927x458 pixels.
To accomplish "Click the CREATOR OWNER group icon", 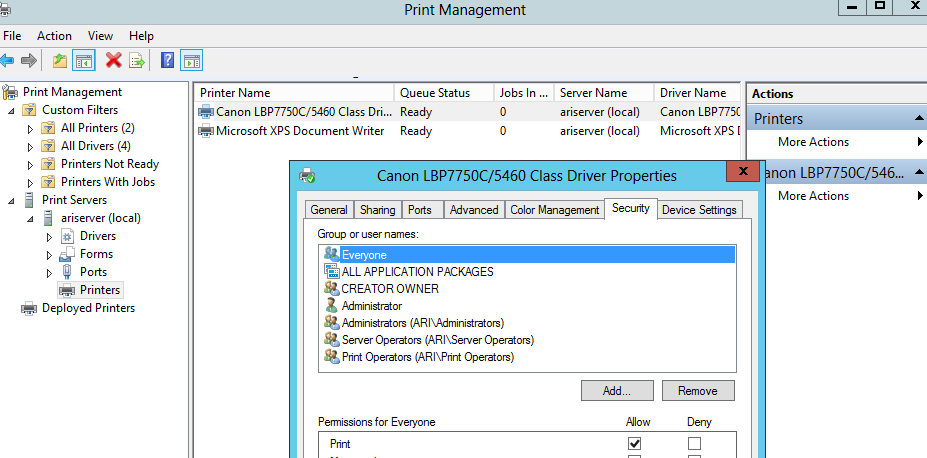I will pos(332,289).
